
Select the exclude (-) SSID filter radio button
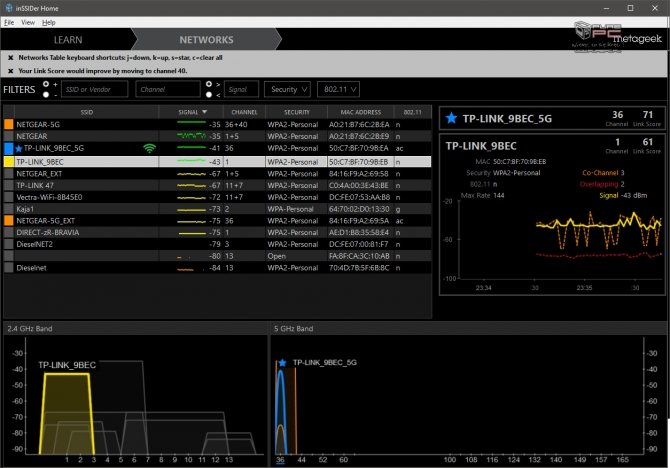pyautogui.click(x=46, y=94)
